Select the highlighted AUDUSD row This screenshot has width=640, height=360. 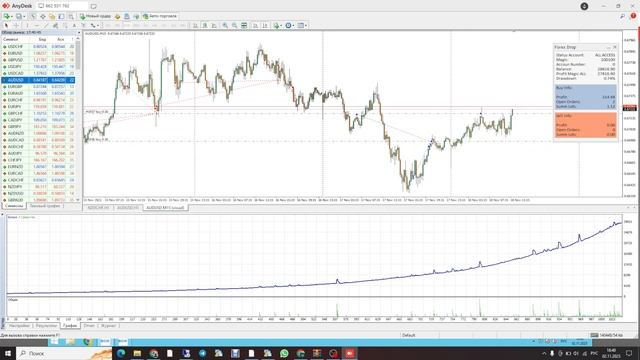coord(38,80)
